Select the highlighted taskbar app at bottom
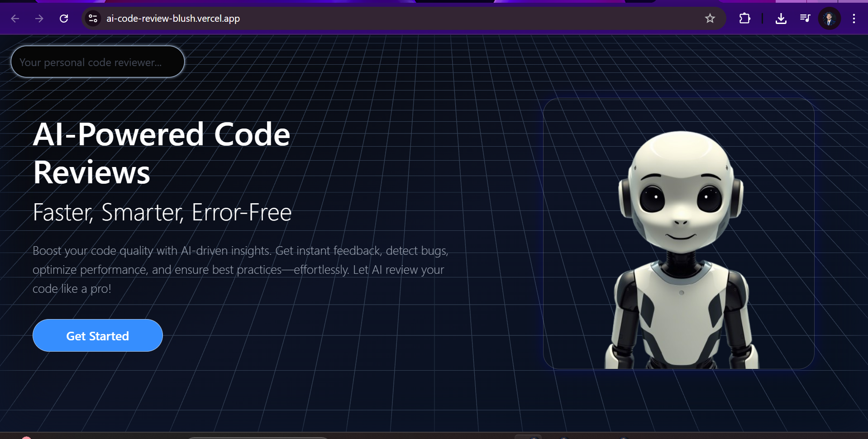868x439 pixels. 528,437
